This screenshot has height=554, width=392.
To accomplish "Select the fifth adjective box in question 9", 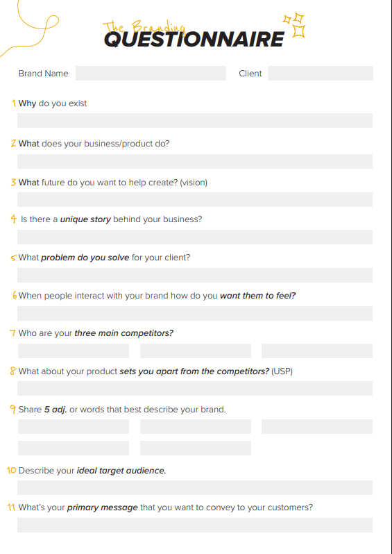I will click(196, 448).
